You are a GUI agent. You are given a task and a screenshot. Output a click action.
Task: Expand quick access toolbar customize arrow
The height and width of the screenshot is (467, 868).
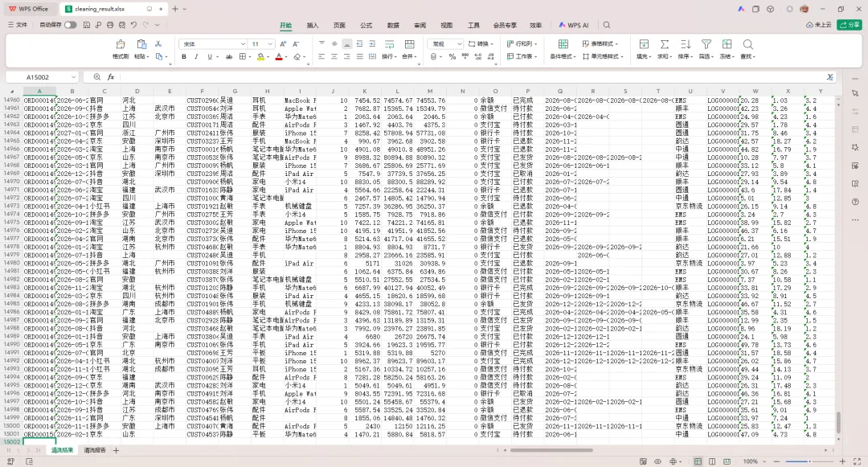pyautogui.click(x=158, y=25)
